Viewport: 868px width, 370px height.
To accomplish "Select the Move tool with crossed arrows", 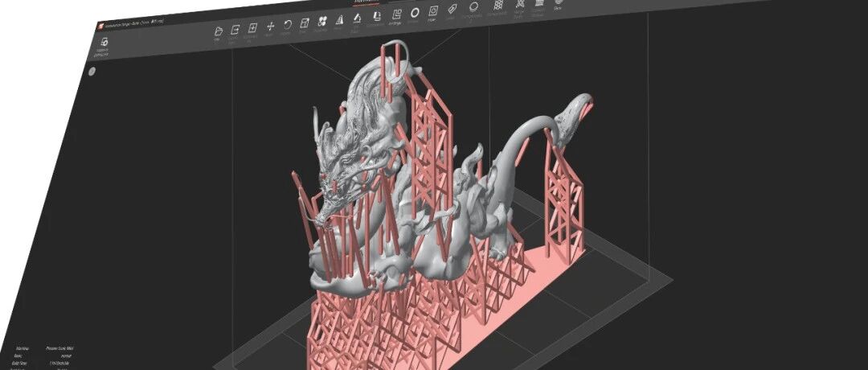I will (x=271, y=26).
